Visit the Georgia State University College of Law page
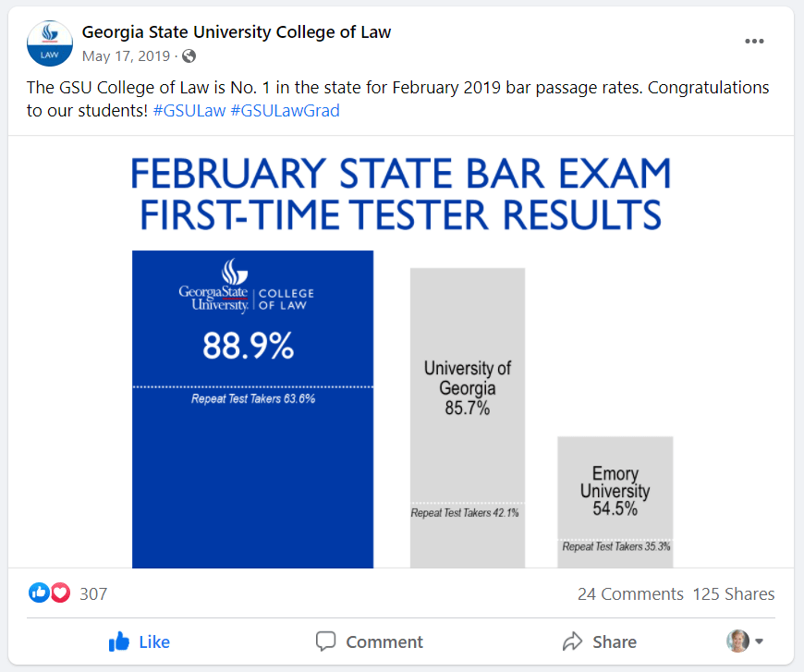This screenshot has width=804, height=672. tap(236, 31)
